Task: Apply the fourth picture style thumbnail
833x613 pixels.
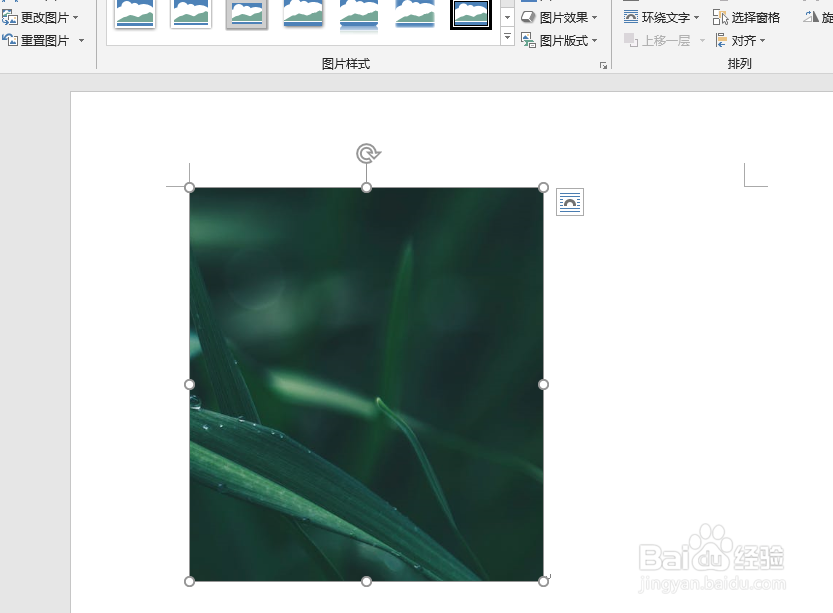Action: (x=303, y=13)
